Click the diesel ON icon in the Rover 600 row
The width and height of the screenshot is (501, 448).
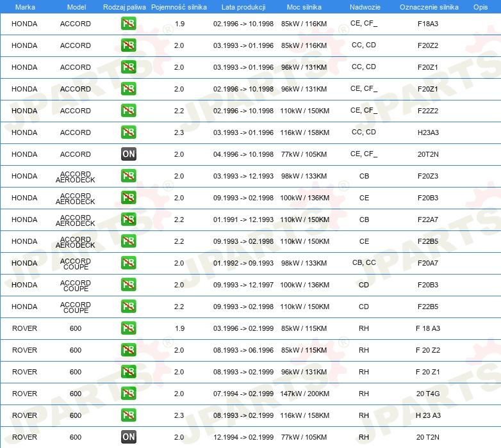coord(128,437)
